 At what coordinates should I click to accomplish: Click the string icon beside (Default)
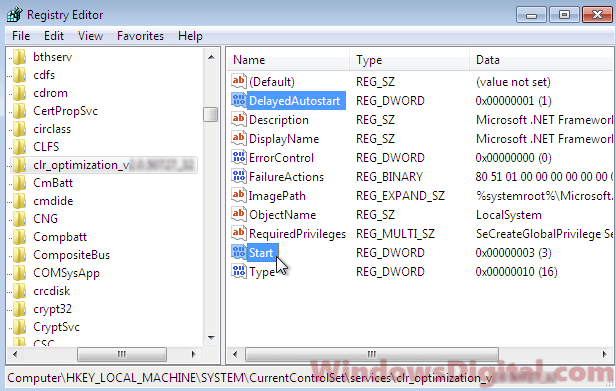pyautogui.click(x=238, y=81)
